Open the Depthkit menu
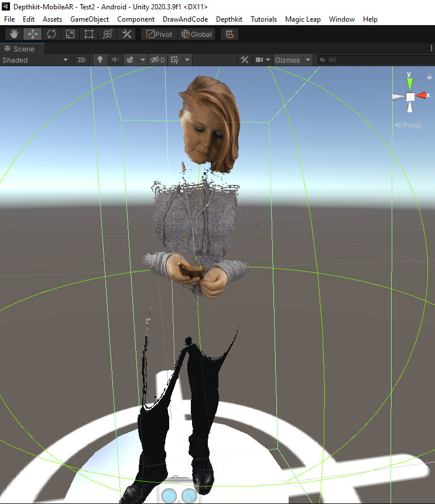 (229, 19)
